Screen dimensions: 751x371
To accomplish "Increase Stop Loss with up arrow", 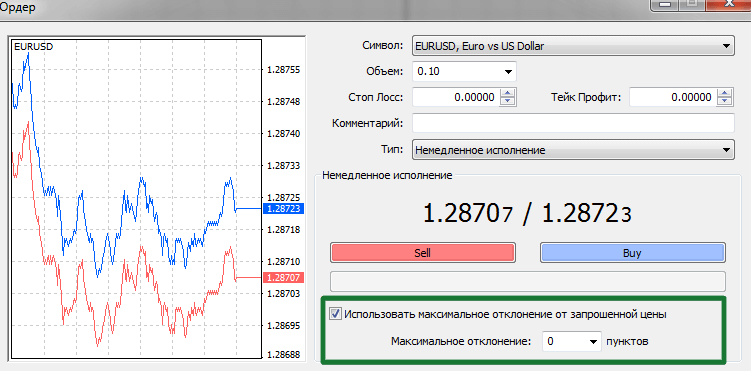I will pos(507,93).
